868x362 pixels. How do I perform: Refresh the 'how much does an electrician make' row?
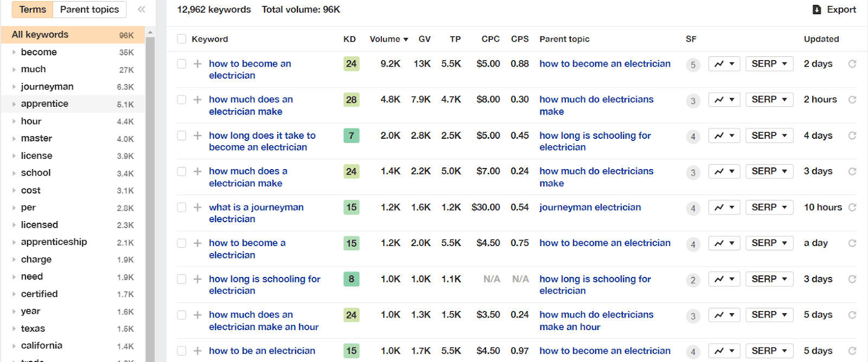852,100
